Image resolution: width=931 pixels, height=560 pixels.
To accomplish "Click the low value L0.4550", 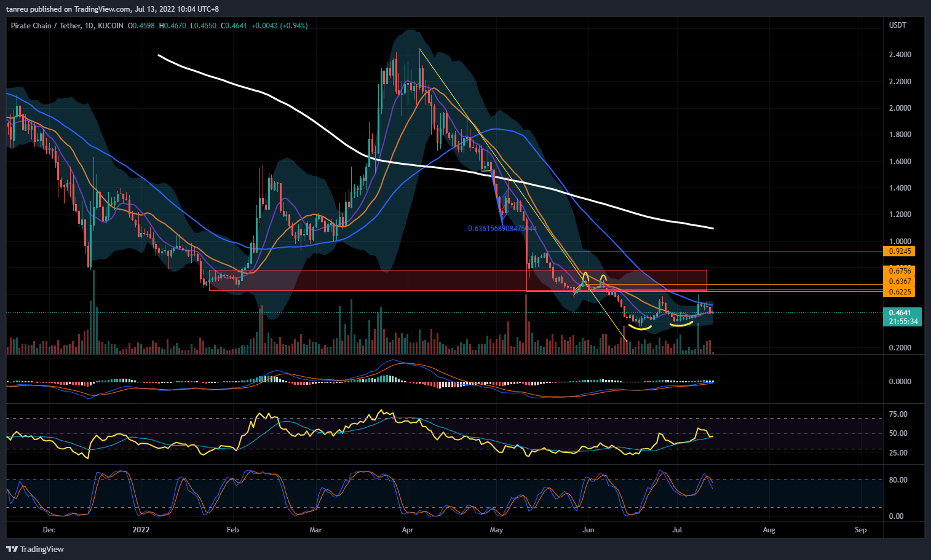I will 204,26.
